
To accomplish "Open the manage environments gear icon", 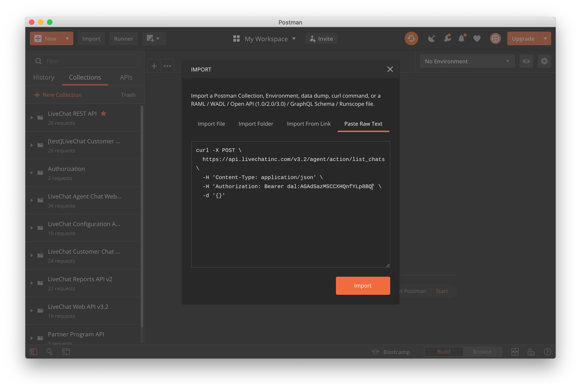I will [544, 61].
